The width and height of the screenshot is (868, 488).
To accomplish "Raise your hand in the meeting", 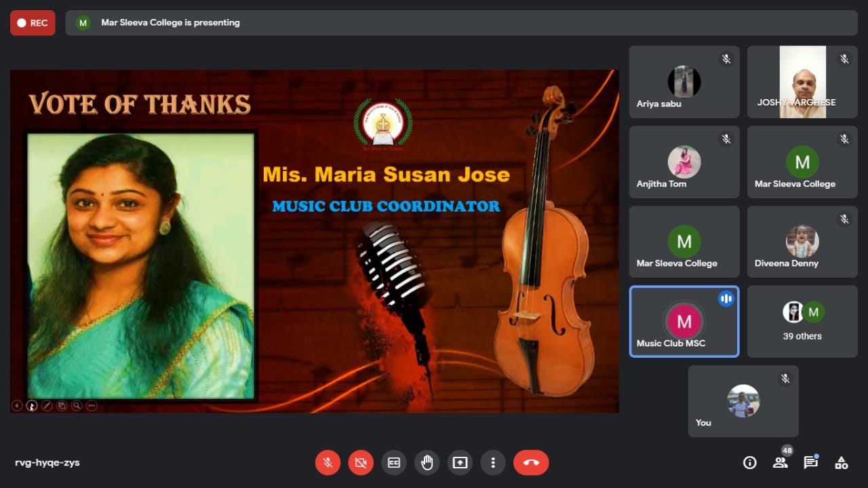I will pyautogui.click(x=427, y=463).
